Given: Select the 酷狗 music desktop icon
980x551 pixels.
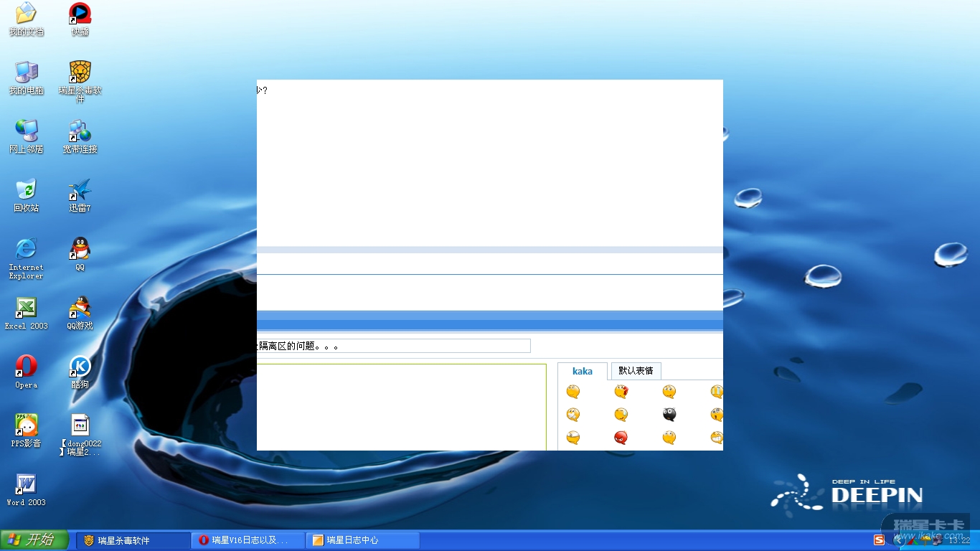Looking at the screenshot, I should click(x=80, y=367).
